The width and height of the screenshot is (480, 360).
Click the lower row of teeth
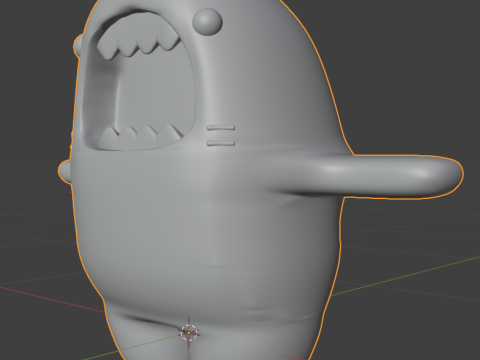click(x=141, y=137)
